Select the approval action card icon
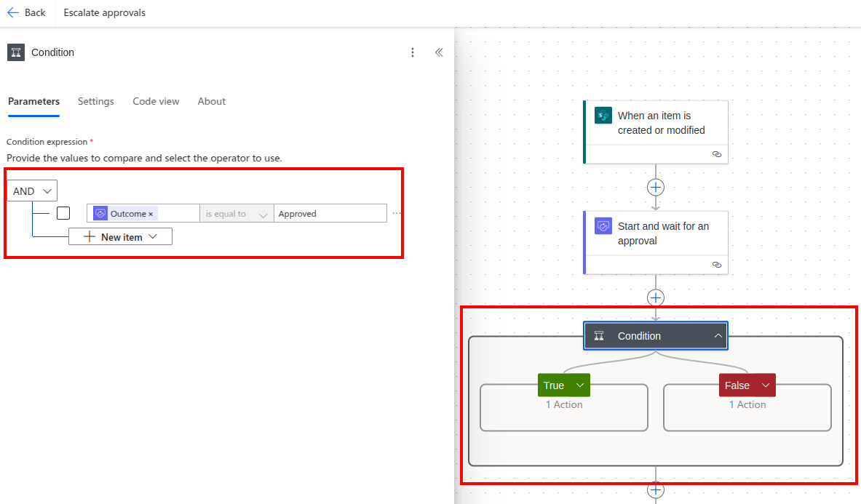 (x=603, y=225)
